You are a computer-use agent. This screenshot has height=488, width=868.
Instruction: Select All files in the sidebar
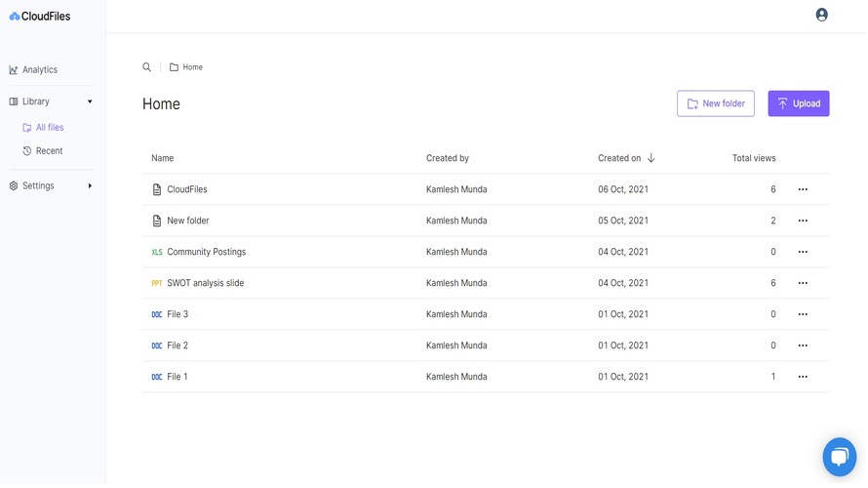click(x=49, y=128)
